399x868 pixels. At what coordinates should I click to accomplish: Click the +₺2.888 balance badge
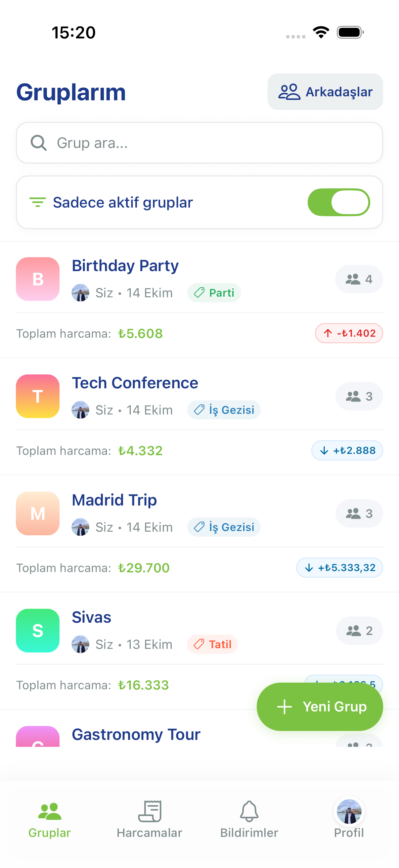pos(347,451)
